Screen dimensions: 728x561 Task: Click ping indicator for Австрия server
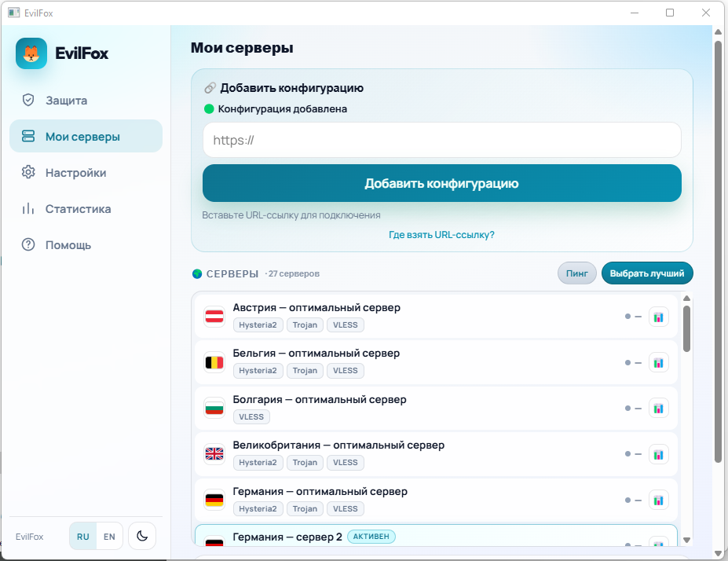point(633,317)
